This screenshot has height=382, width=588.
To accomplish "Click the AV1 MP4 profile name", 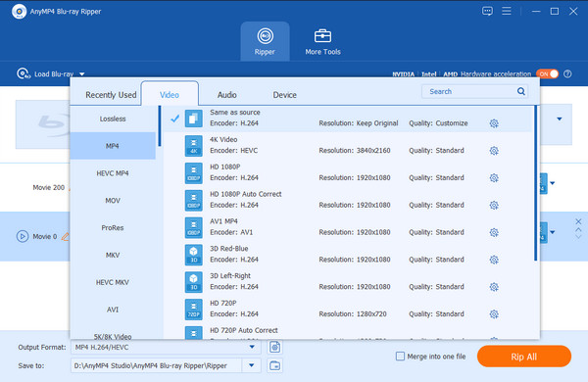I will coord(223,221).
